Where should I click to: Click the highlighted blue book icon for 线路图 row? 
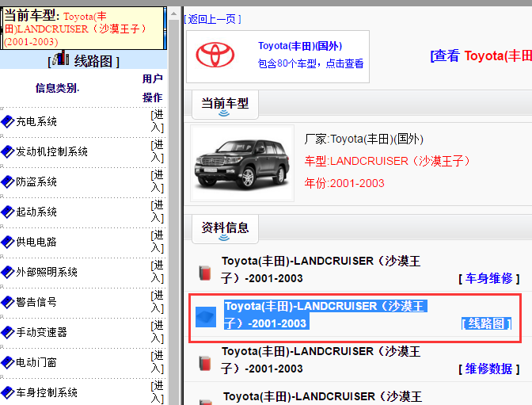206,317
